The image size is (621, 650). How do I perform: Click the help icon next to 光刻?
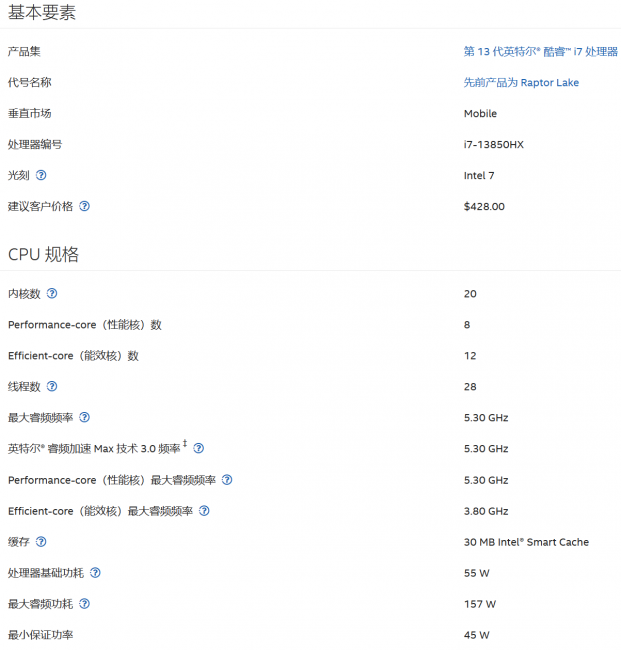41,175
